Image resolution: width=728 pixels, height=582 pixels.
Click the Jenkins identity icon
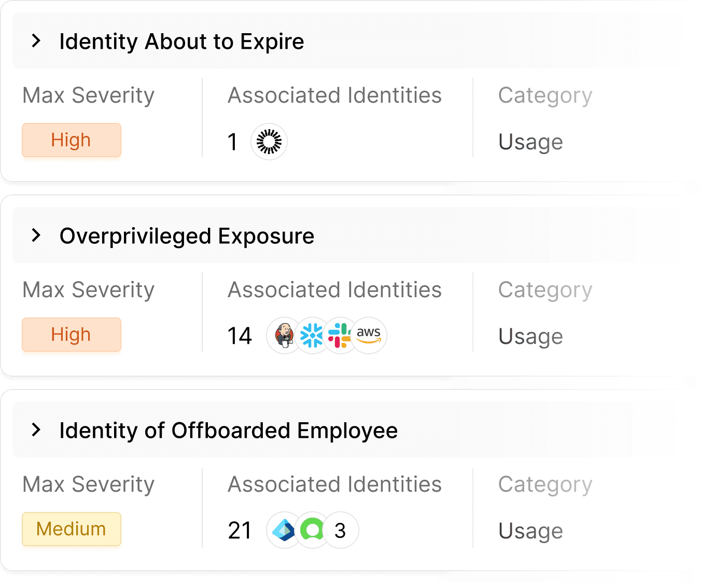[x=284, y=336]
